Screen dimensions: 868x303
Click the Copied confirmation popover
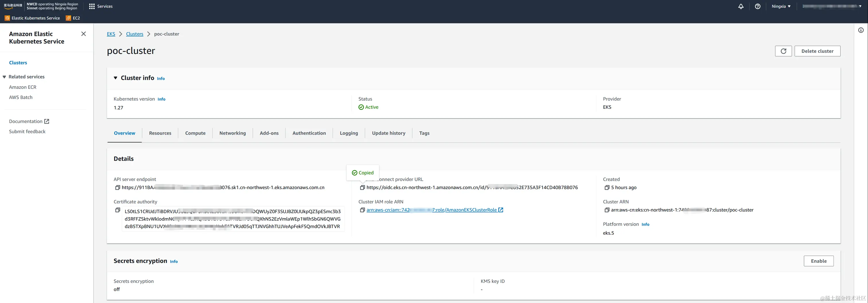point(363,173)
